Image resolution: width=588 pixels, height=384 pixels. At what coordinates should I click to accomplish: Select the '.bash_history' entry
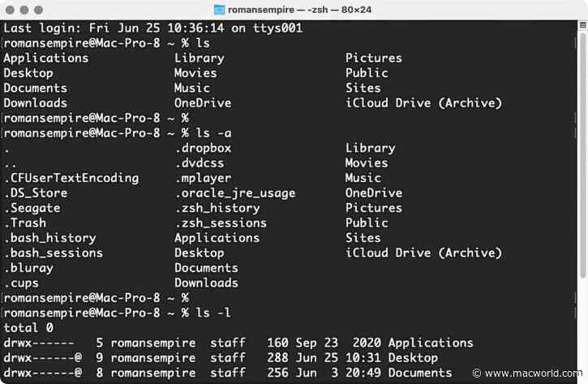pyautogui.click(x=49, y=238)
